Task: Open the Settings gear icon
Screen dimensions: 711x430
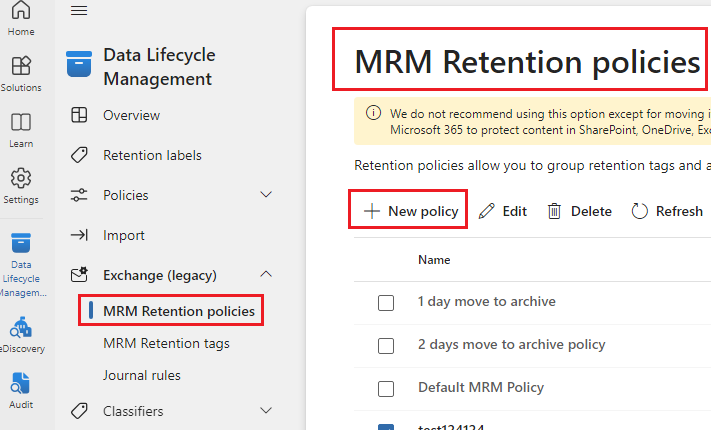Action: point(21,178)
